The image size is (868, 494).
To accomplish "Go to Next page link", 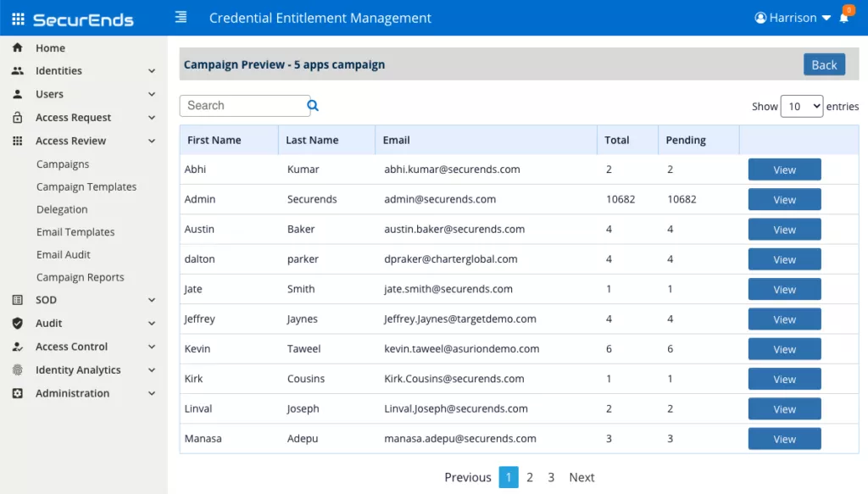I will 581,477.
